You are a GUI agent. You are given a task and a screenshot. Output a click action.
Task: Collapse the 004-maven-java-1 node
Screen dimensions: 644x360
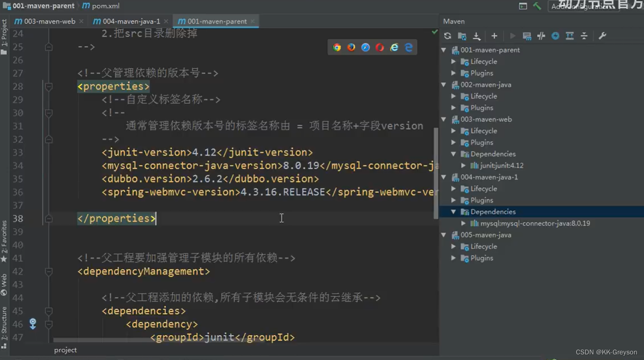pyautogui.click(x=444, y=177)
